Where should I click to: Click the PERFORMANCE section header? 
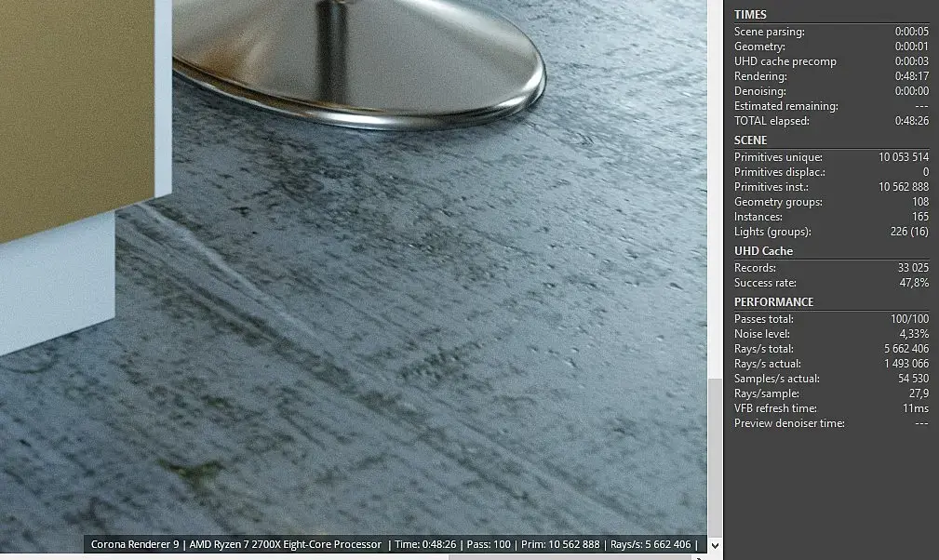(773, 302)
